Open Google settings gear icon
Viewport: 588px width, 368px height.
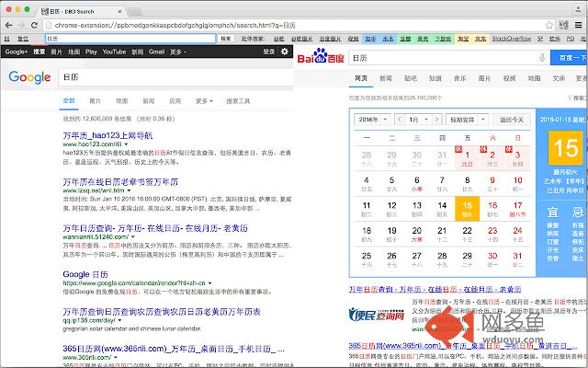click(285, 52)
